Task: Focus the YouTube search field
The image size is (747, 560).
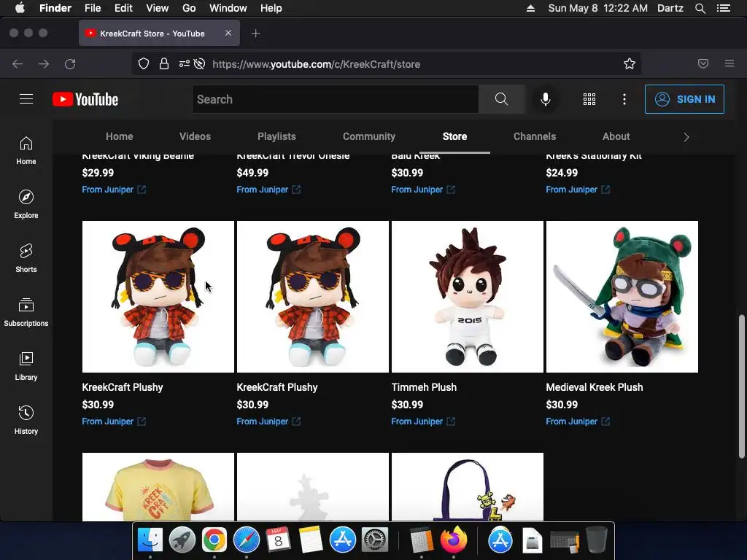Action: 336,99
